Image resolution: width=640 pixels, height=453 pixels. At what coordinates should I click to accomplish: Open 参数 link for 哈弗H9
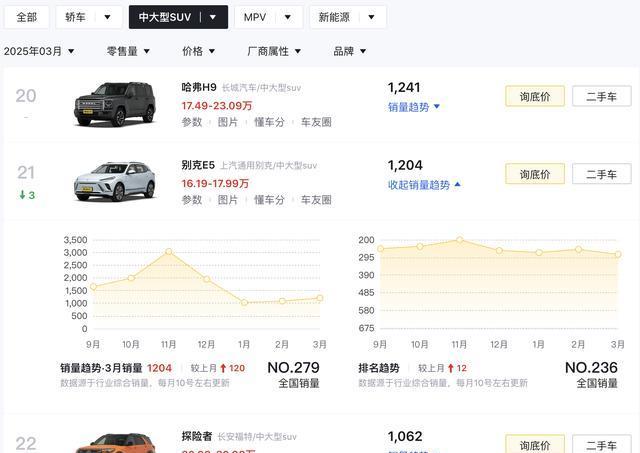(x=191, y=122)
